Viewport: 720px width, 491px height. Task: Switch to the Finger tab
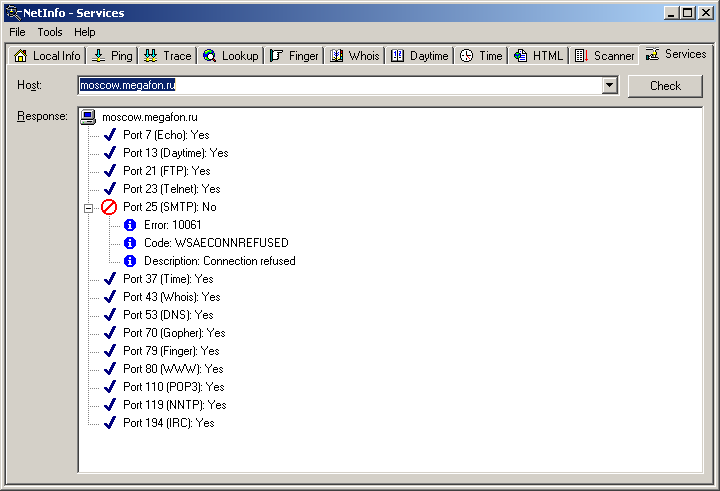[x=294, y=56]
